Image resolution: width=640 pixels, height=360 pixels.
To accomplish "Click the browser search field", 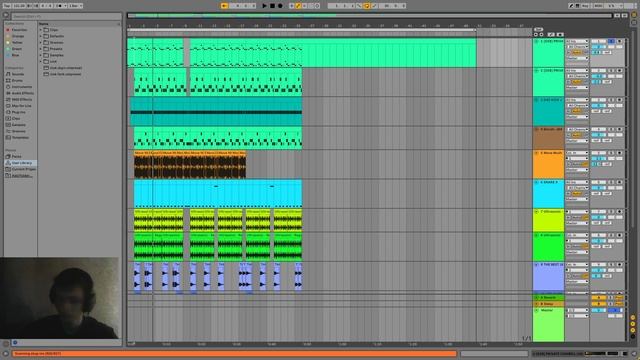I will point(66,16).
